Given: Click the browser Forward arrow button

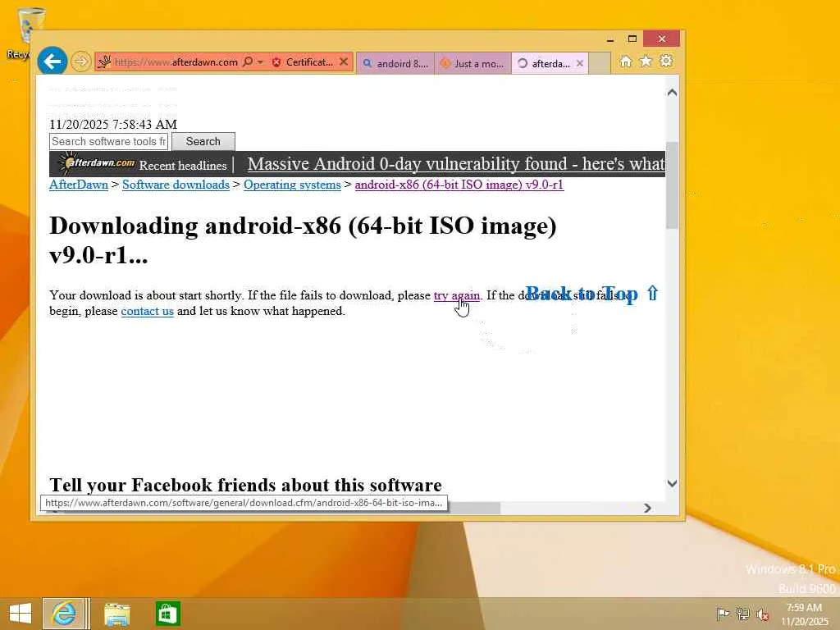Looking at the screenshot, I should coord(80,62).
